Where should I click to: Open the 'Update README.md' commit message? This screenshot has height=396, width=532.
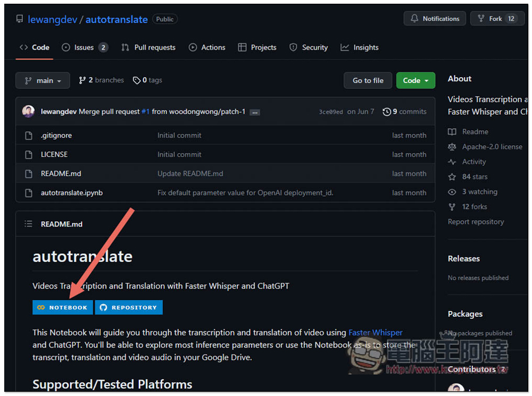coord(190,174)
